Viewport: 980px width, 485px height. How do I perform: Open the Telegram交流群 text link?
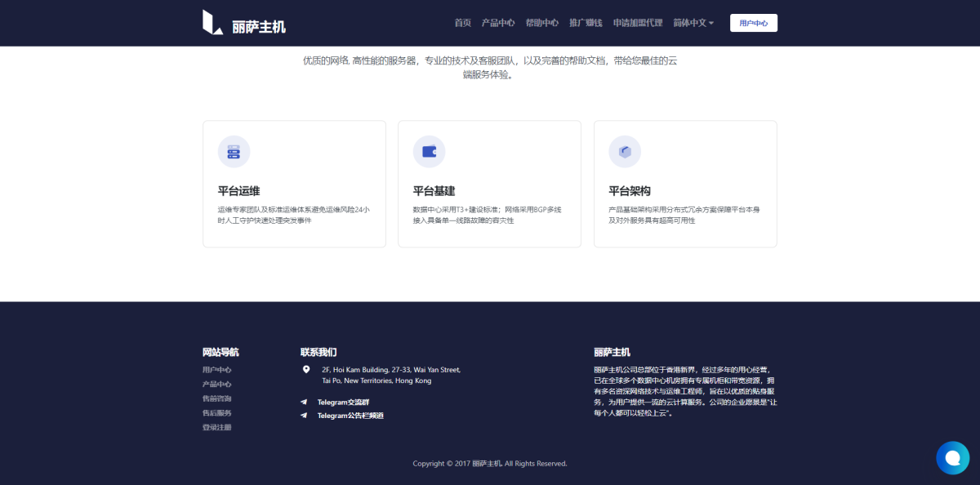tap(343, 402)
